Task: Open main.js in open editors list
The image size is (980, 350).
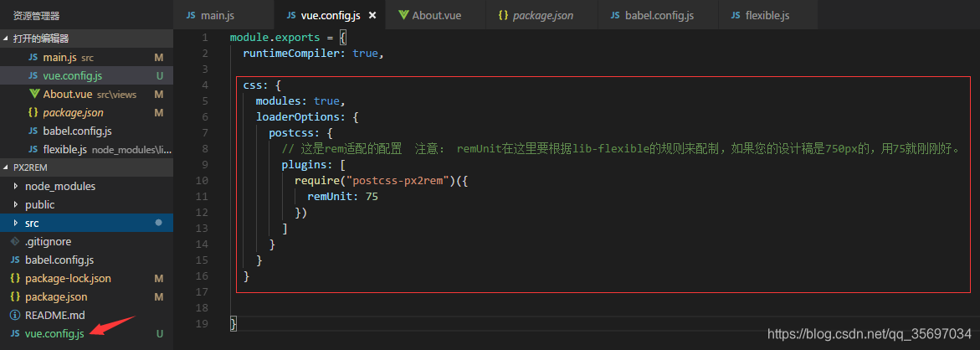Action: tap(86, 58)
